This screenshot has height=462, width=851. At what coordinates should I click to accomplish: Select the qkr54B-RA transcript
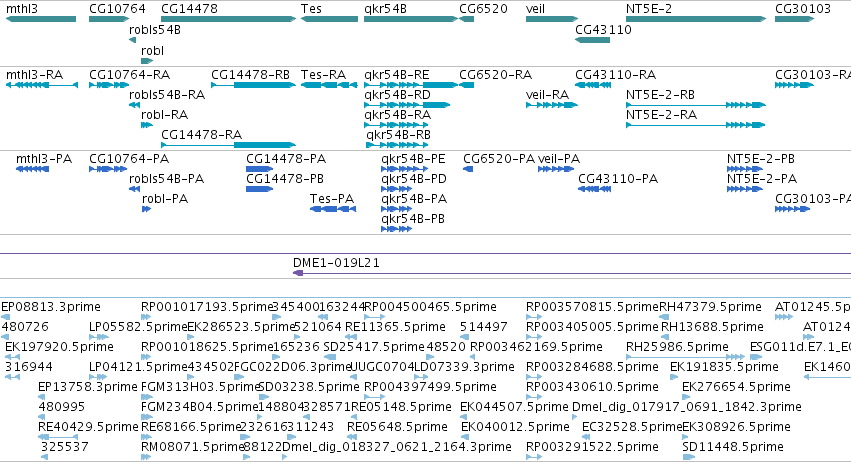(x=396, y=125)
